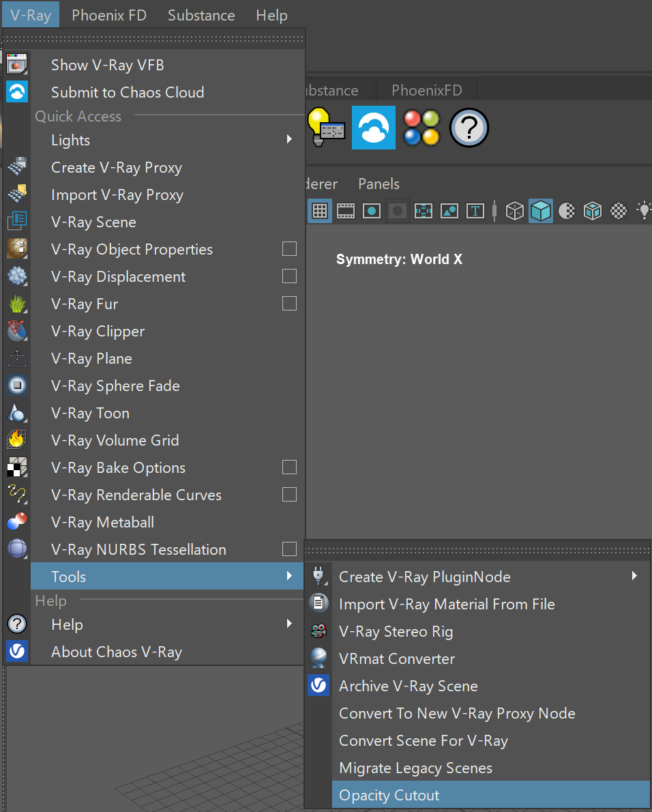This screenshot has width=652, height=812.
Task: Select the smooth shaded cube icon
Action: 541,211
